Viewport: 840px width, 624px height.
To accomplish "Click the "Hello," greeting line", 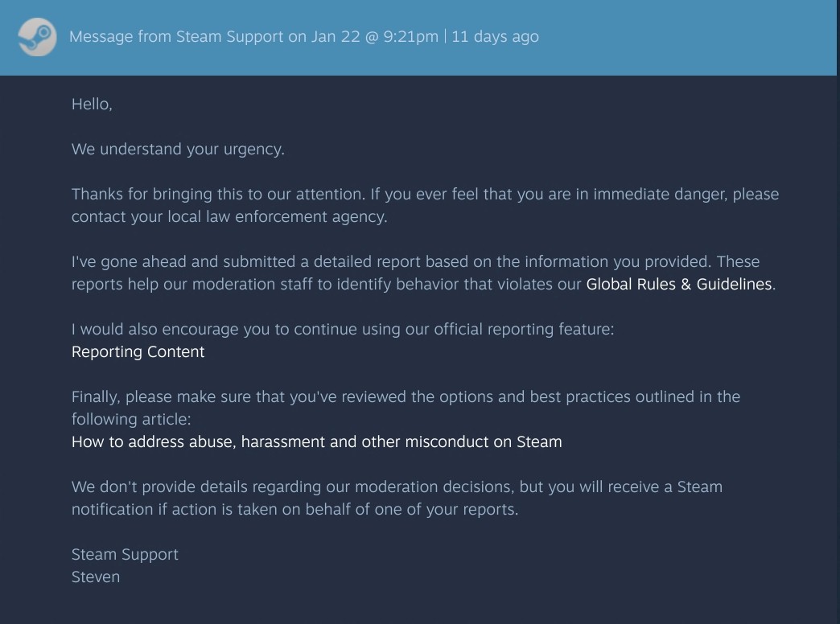I will (92, 104).
